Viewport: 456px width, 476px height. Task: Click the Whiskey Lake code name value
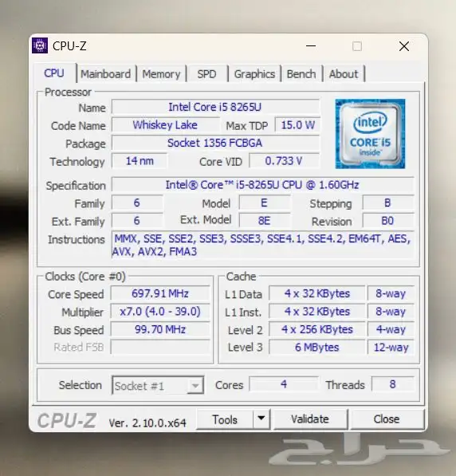(165, 124)
